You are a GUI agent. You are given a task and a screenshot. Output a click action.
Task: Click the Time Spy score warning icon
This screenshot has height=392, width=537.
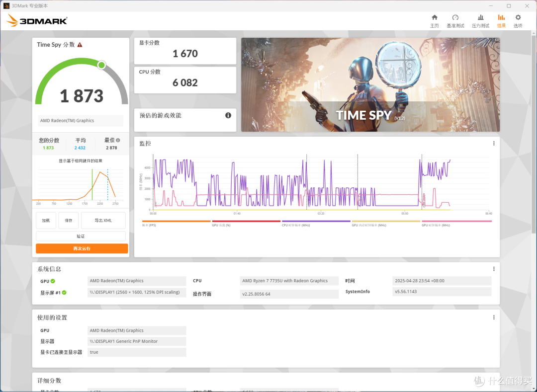pos(80,45)
